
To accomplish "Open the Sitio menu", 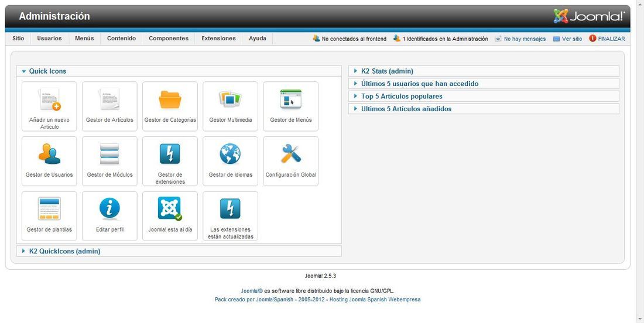I will pos(18,38).
